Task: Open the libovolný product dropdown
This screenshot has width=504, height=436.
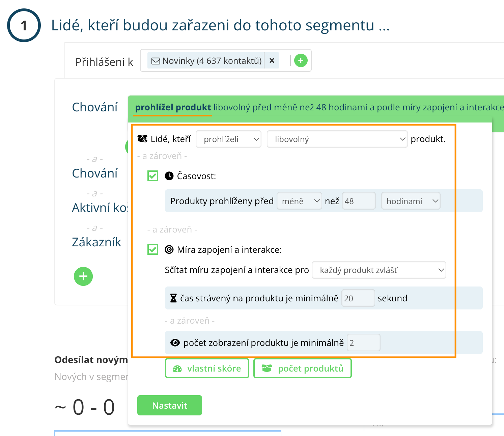Action: 337,139
